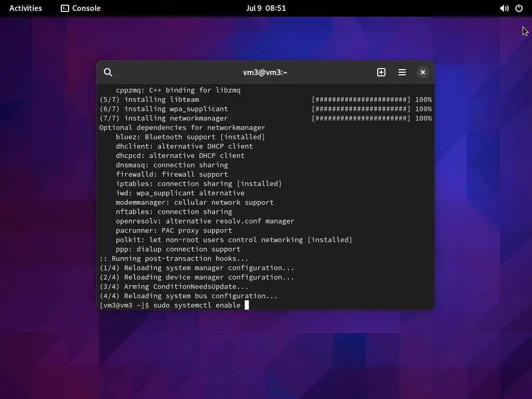The width and height of the screenshot is (532, 399).
Task: Click 'dhcpcd: alternative DHCP client' line
Action: point(180,155)
